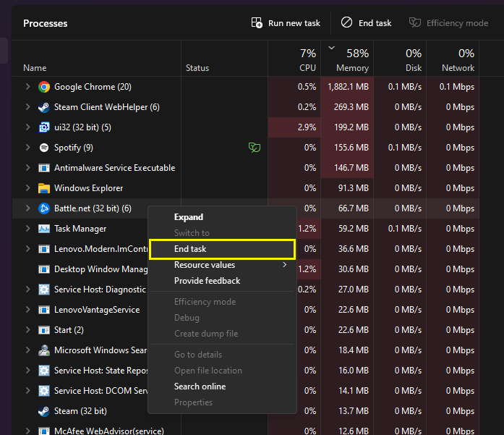Sort processes by the Status column
Screen dimensions: 504x435
pyautogui.click(x=224, y=59)
